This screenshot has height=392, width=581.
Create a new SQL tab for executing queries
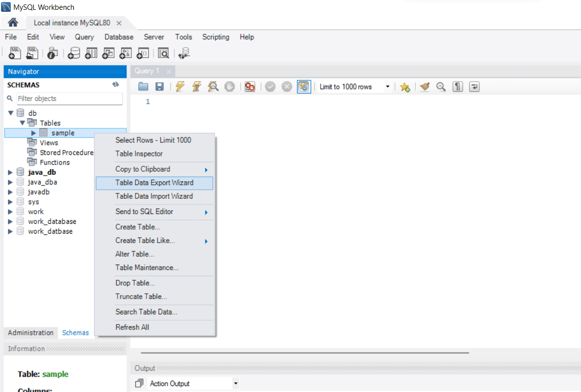pyautogui.click(x=15, y=53)
